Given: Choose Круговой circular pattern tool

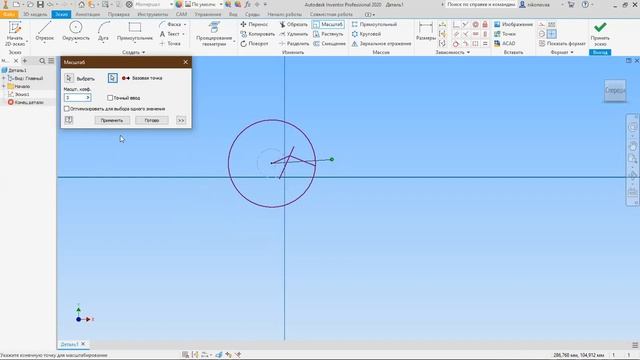Looking at the screenshot, I should click(366, 34).
